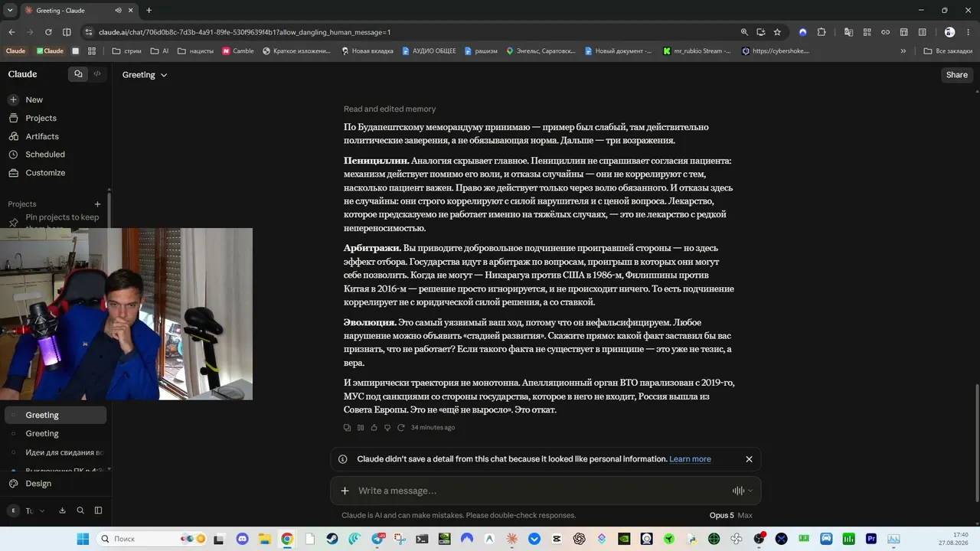Click the browser address bar URL
Viewport: 980px width, 551px height.
coord(245,32)
